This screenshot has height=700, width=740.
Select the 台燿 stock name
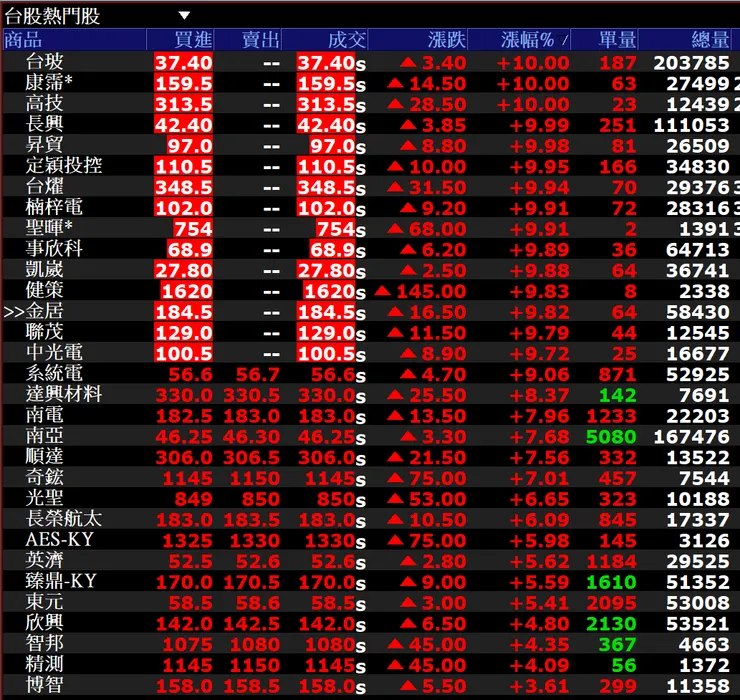(x=44, y=186)
